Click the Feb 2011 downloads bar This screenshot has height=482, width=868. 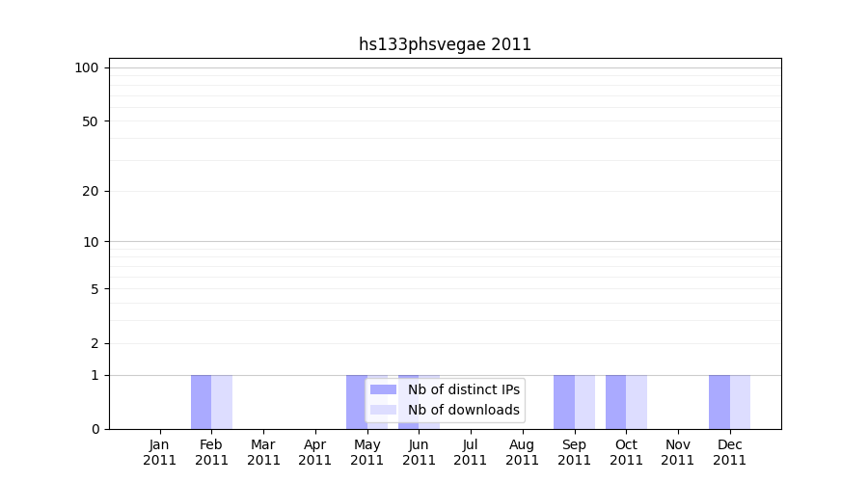pos(222,402)
